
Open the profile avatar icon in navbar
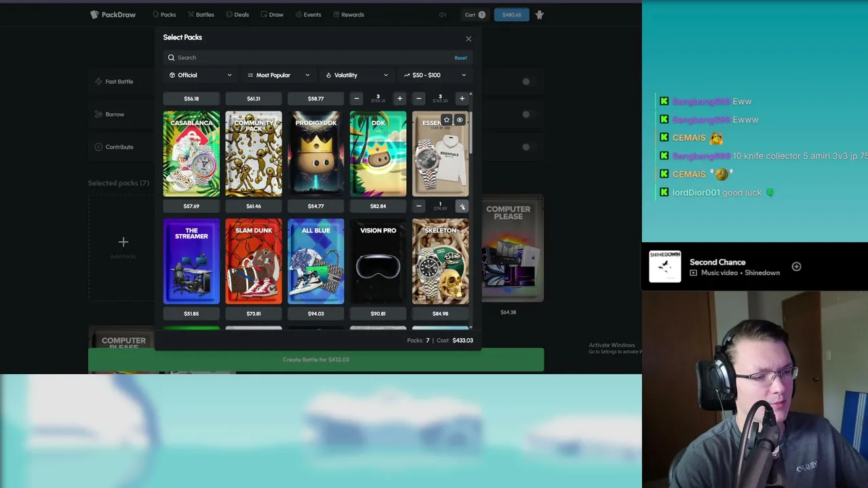tap(540, 14)
